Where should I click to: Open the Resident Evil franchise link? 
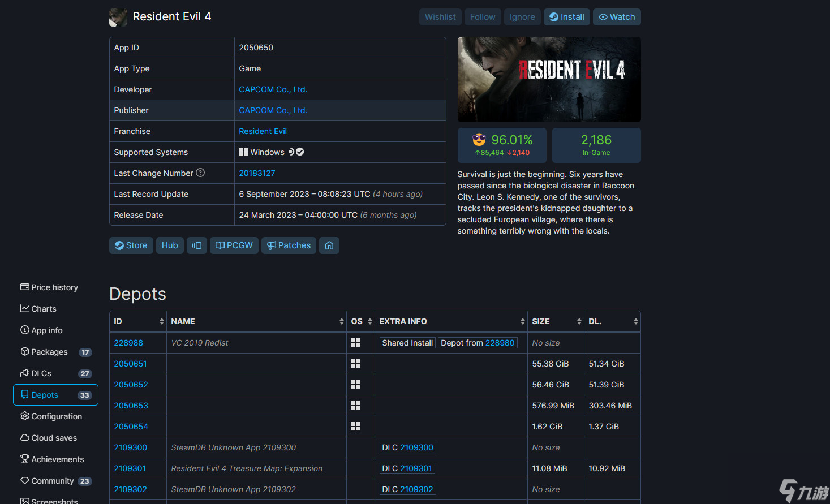pos(263,131)
